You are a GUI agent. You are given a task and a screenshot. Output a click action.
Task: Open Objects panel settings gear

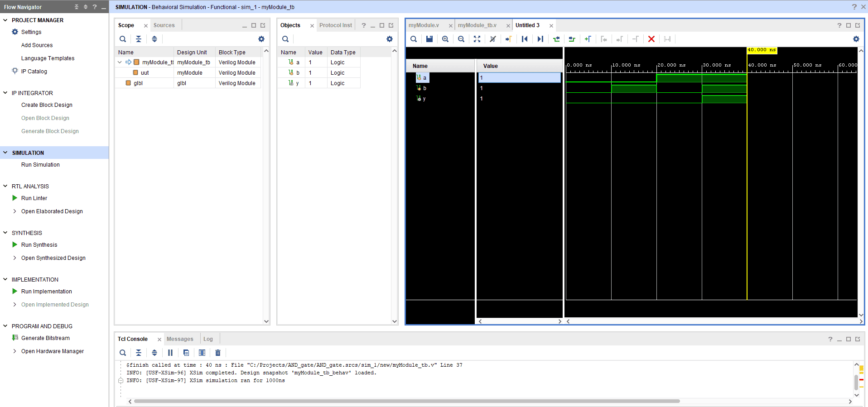[389, 39]
